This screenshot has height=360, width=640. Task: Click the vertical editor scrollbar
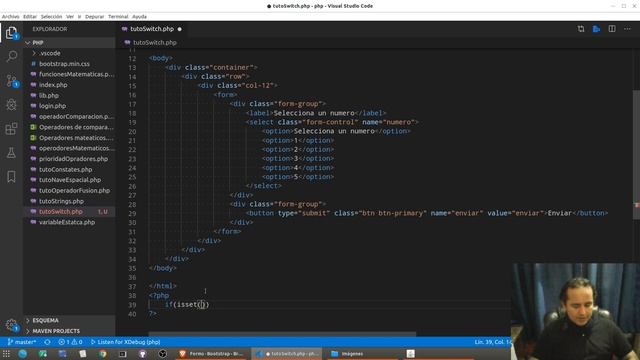point(636,155)
